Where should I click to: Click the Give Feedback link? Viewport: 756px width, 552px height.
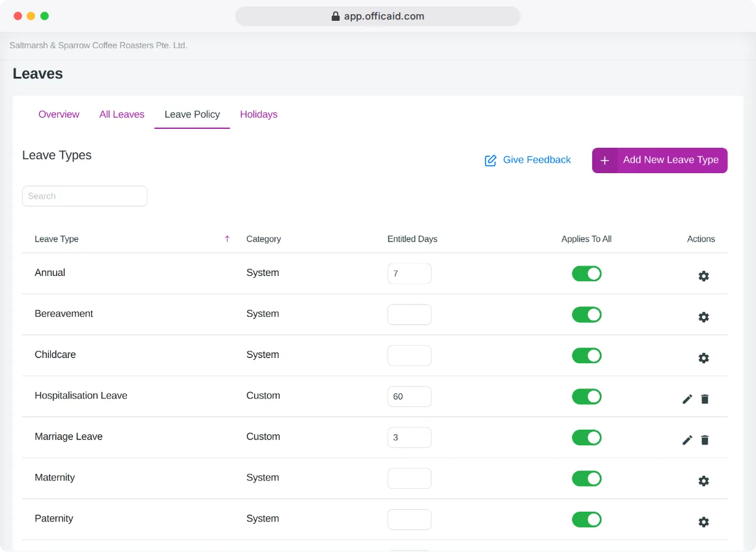point(528,160)
